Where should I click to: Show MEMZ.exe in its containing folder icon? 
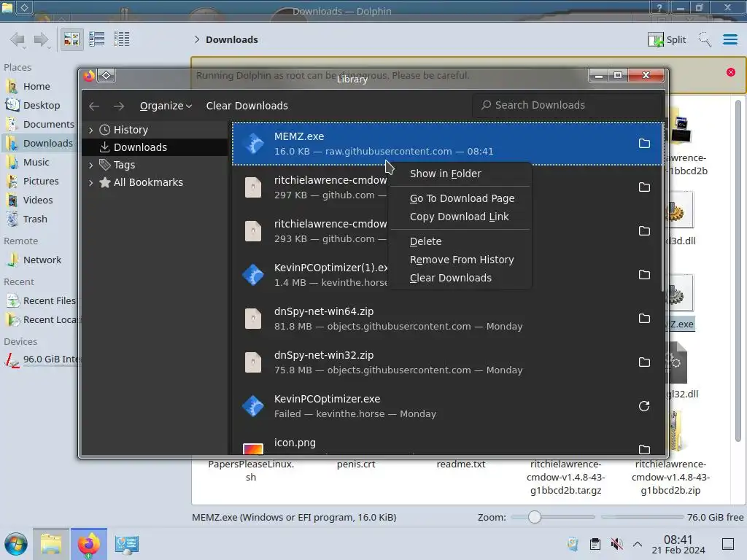click(x=644, y=144)
